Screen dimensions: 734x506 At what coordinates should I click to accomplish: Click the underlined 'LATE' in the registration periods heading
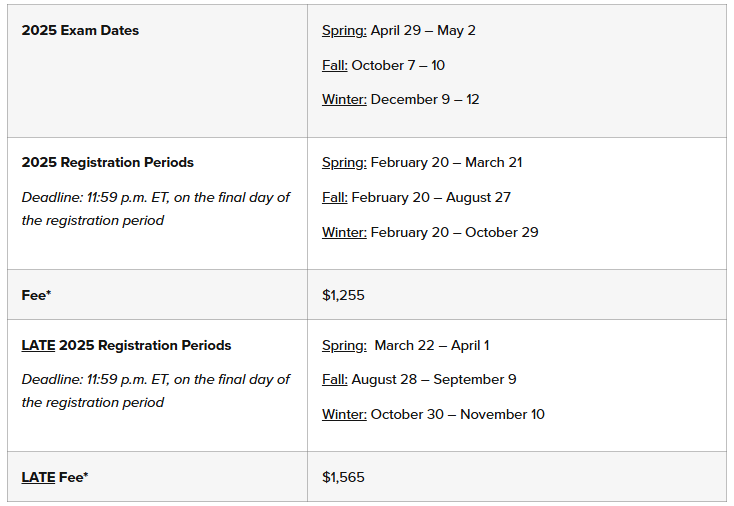38,345
